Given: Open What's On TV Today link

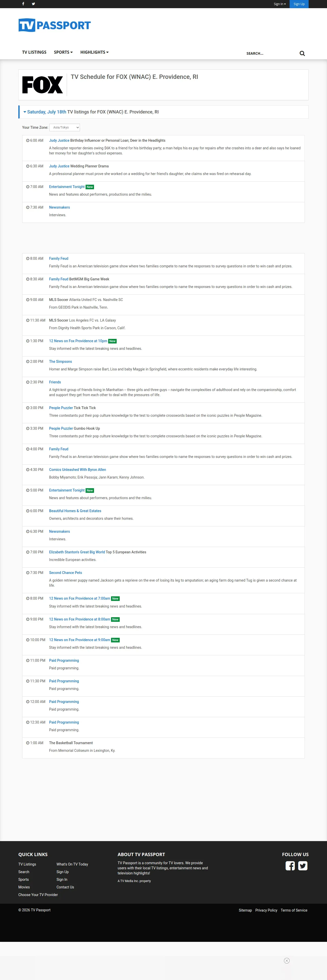Looking at the screenshot, I should [x=72, y=864].
